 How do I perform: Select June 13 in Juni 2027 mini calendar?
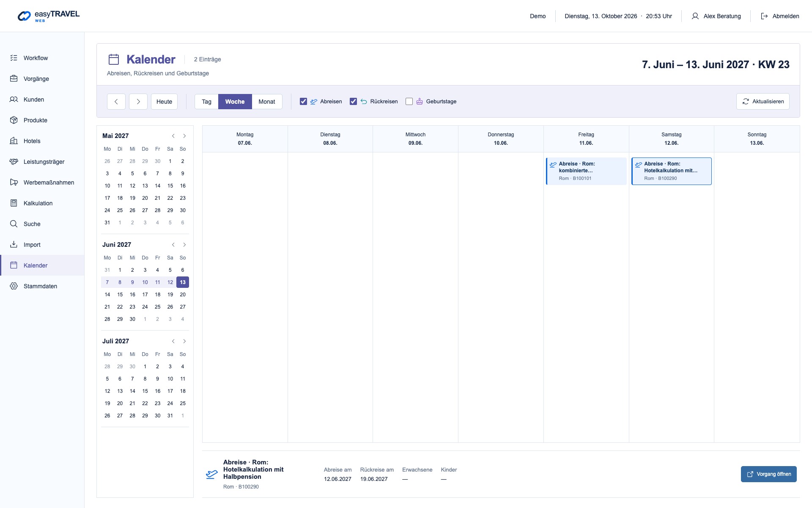(183, 282)
